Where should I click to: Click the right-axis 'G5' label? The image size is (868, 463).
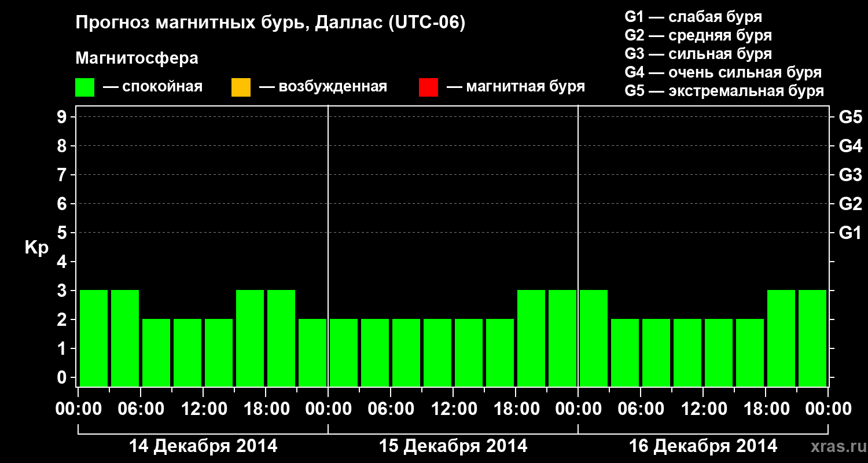(850, 117)
